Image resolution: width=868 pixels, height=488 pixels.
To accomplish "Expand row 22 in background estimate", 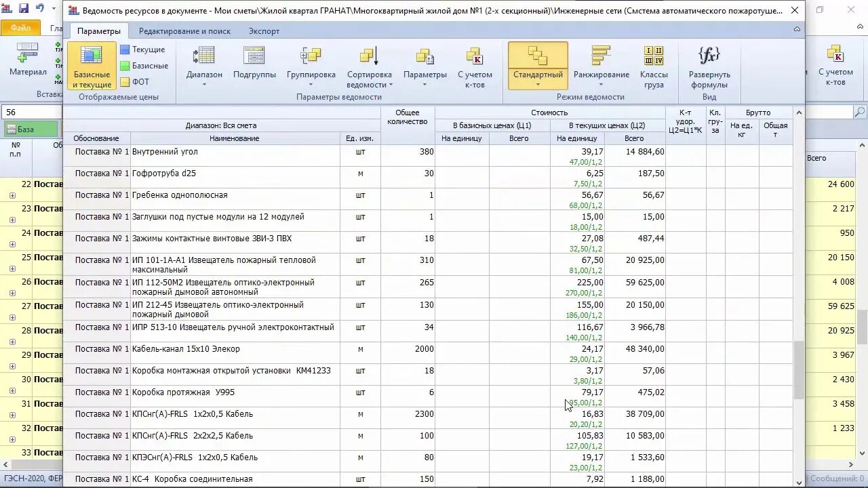I will [x=12, y=196].
